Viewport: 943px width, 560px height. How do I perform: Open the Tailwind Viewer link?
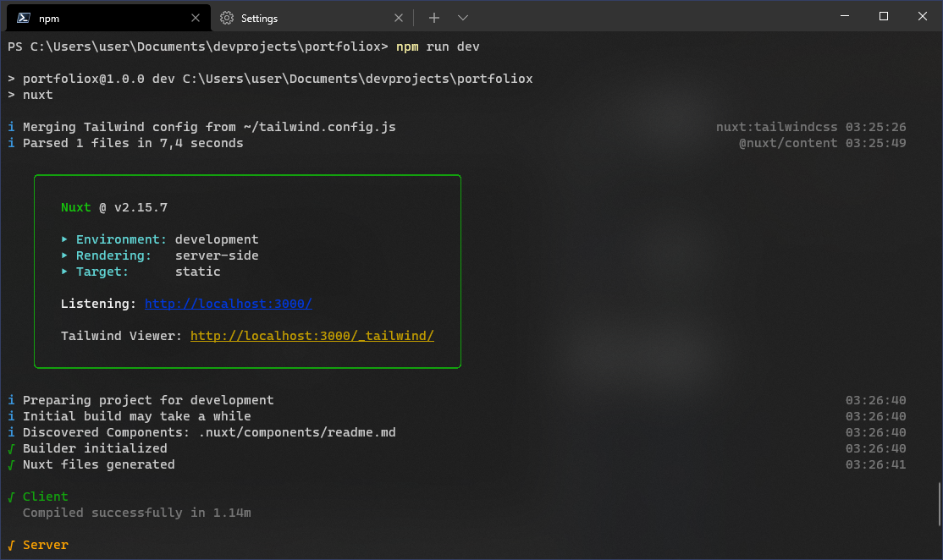[x=312, y=335]
